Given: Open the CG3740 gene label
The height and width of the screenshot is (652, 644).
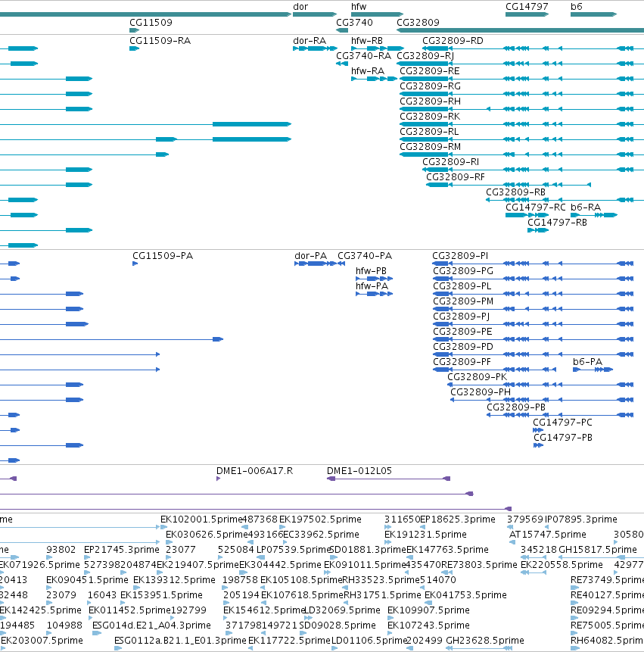Looking at the screenshot, I should pyautogui.click(x=354, y=23).
